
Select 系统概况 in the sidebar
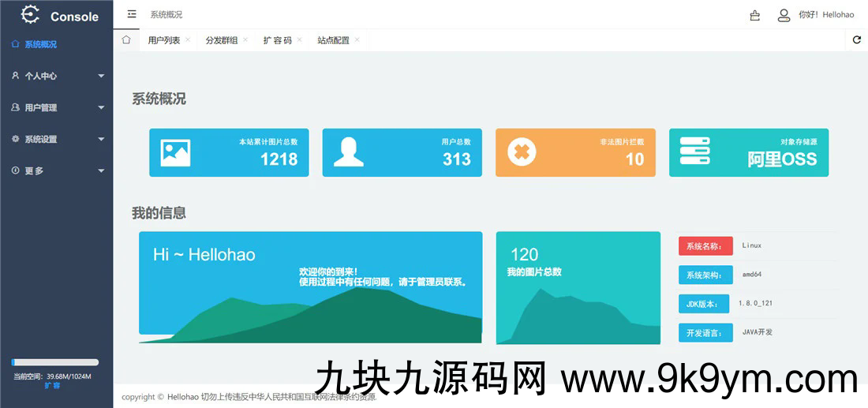point(40,44)
